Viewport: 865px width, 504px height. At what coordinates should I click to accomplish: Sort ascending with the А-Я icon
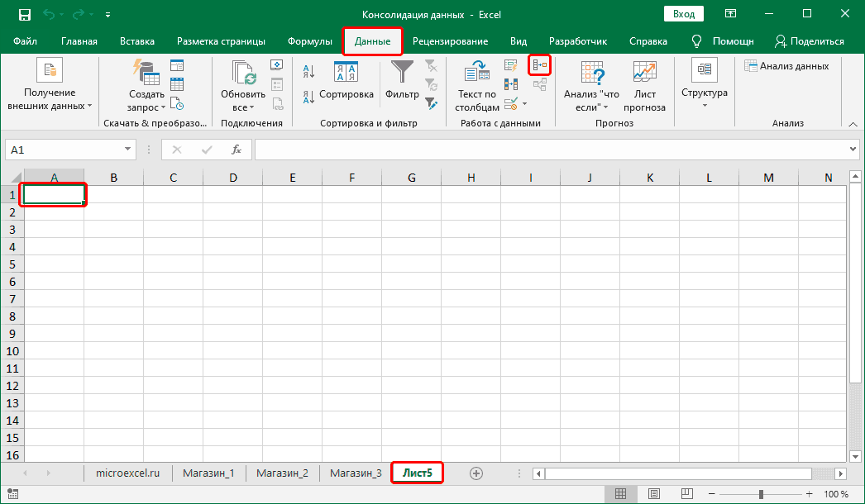tap(308, 70)
